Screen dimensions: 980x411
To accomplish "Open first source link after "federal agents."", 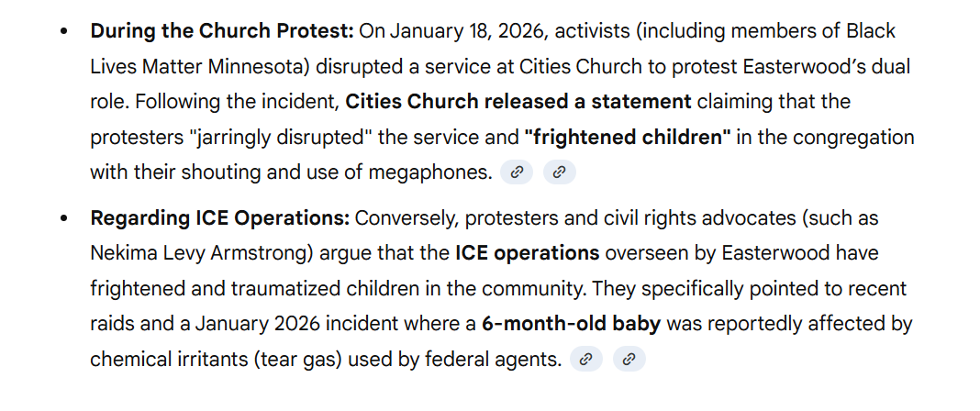I will 585,360.
